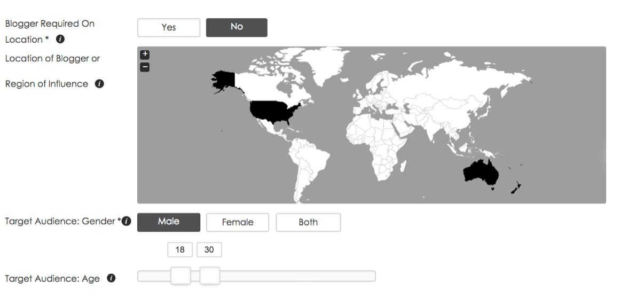644x298 pixels.
Task: Choose Female target audience gender
Action: [238, 222]
